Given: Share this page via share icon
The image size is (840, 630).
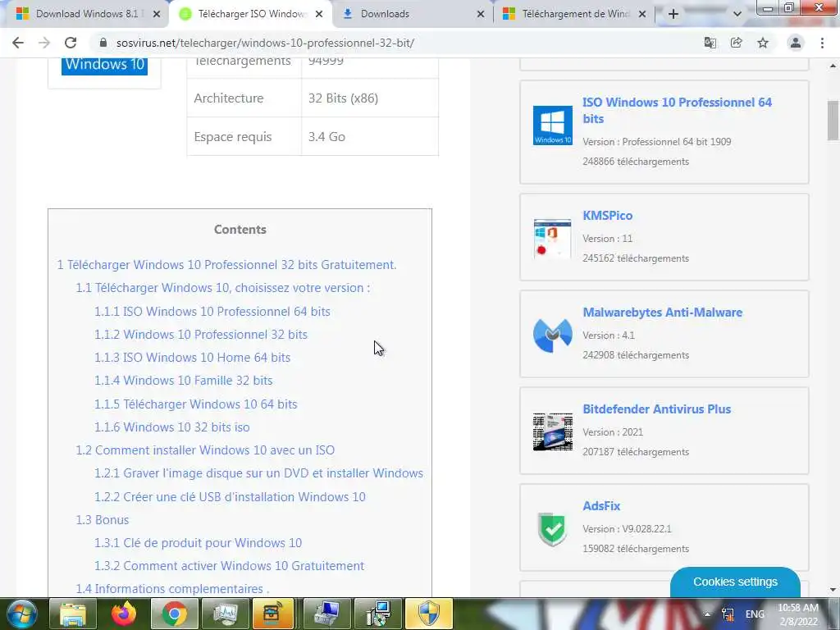Looking at the screenshot, I should (736, 43).
